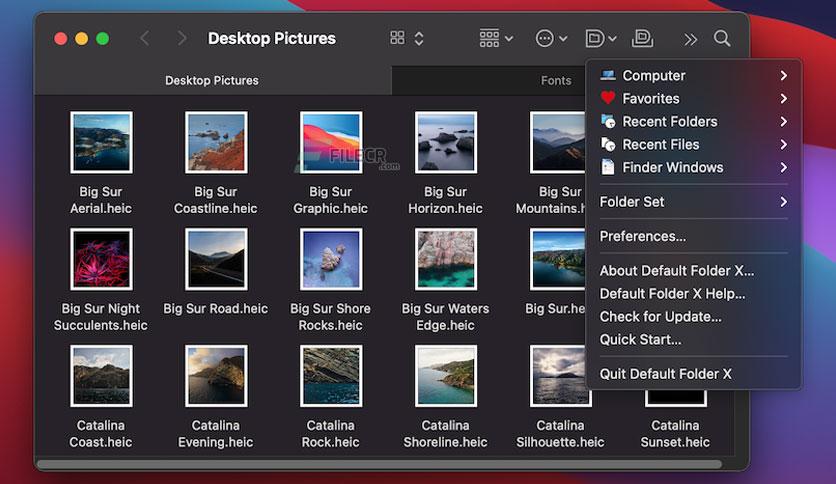Open Default Folder X Help...
This screenshot has width=836, height=484.
[693, 294]
